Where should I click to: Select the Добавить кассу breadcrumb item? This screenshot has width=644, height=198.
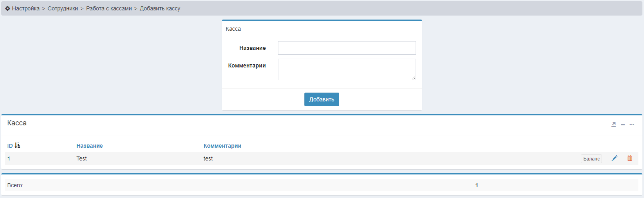[x=160, y=8]
